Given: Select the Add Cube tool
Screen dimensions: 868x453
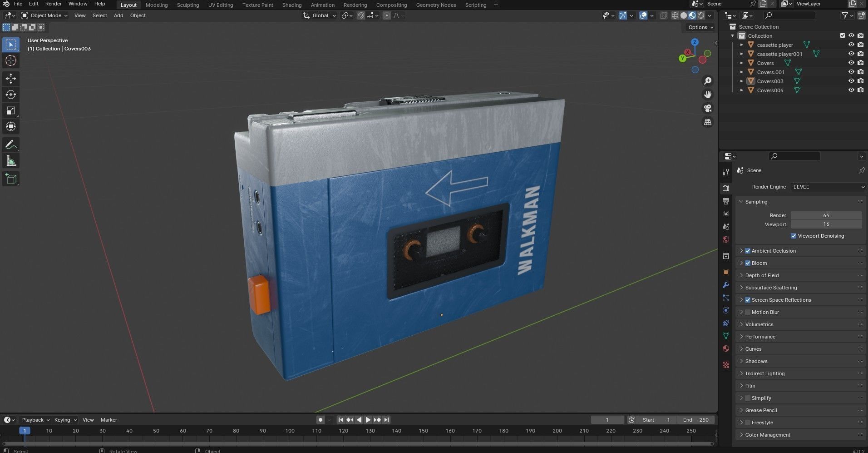Looking at the screenshot, I should pos(11,179).
